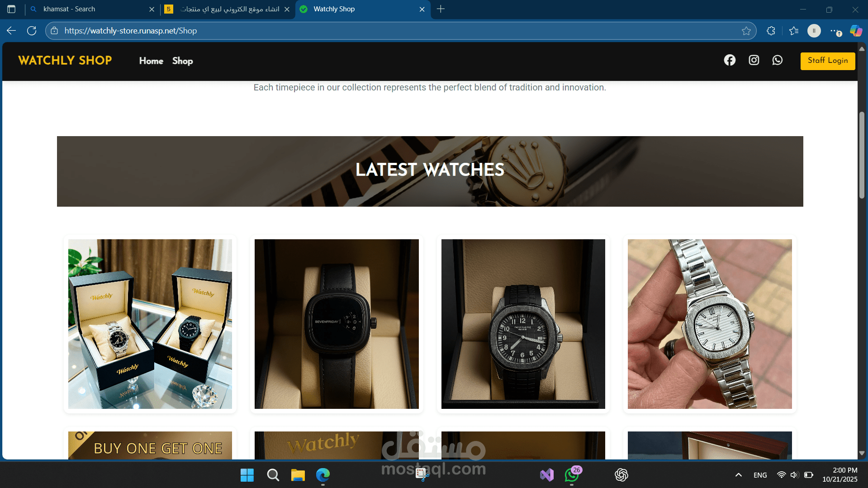Select the Watchly Shop tab
Viewport: 868px width, 488px height.
[x=362, y=9]
